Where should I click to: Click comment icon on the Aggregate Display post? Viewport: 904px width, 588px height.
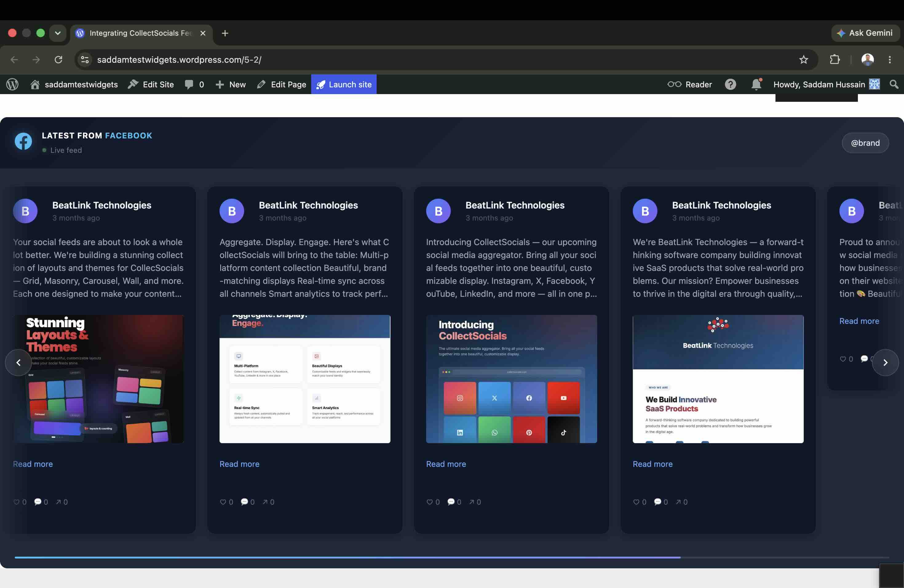(244, 502)
